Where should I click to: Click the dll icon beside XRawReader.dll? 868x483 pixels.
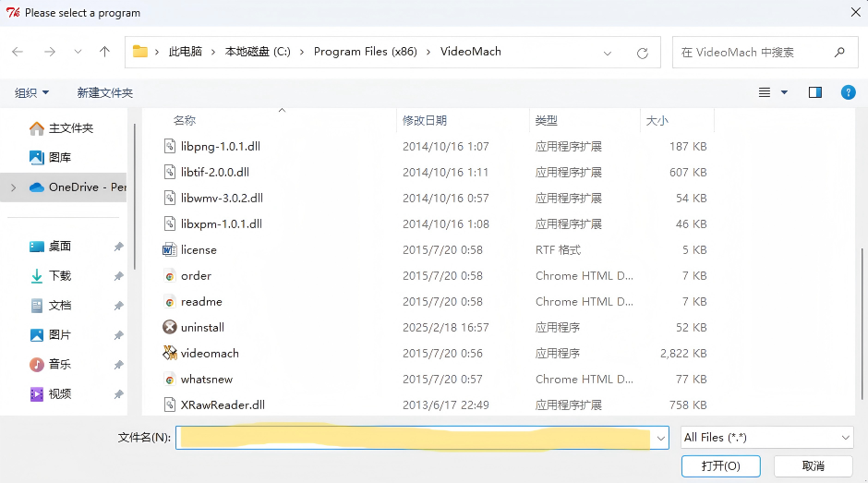tap(169, 405)
